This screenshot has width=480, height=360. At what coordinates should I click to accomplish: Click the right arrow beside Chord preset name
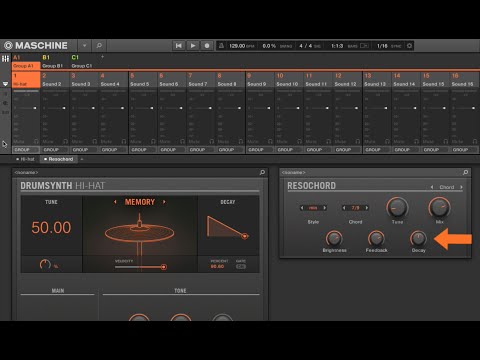[461, 187]
